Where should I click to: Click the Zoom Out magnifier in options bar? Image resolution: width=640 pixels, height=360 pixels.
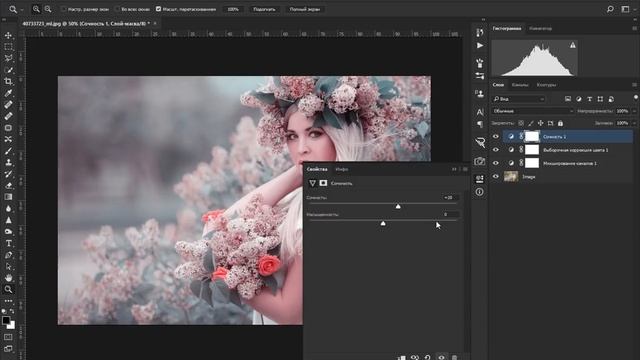(x=48, y=9)
